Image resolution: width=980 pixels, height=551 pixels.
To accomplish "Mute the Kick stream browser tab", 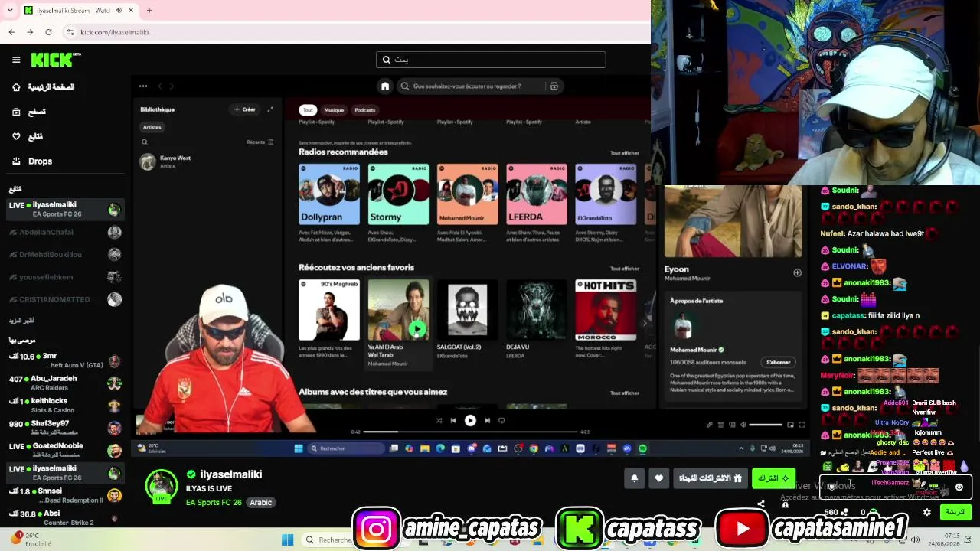I will (x=119, y=11).
